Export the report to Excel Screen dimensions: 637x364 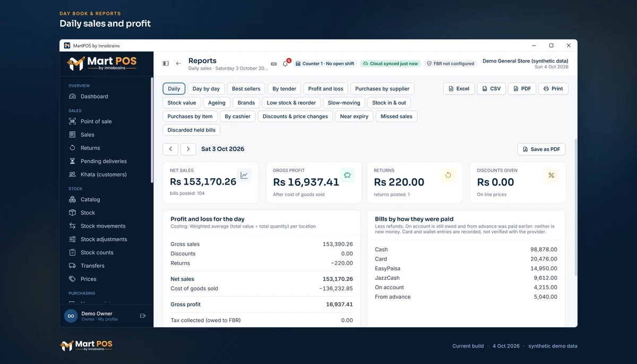pos(459,89)
